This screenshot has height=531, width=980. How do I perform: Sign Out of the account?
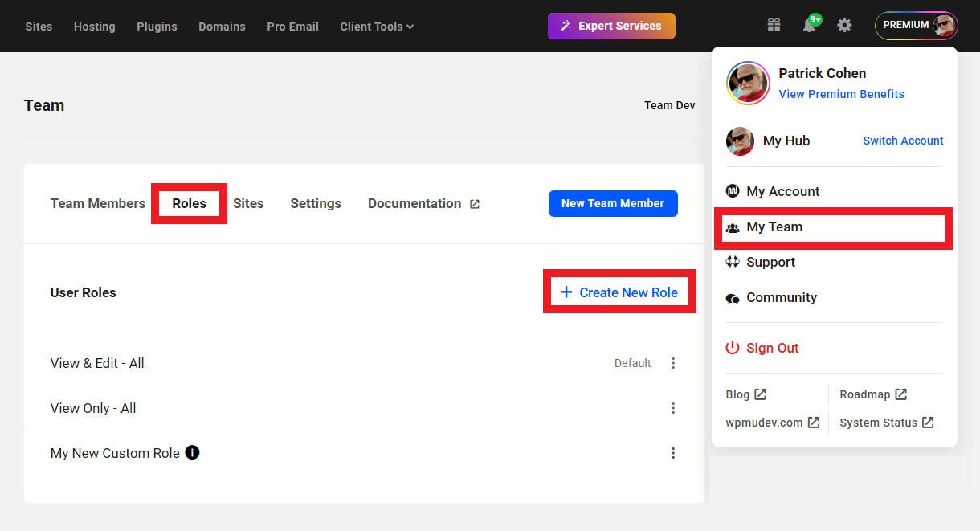pos(772,347)
